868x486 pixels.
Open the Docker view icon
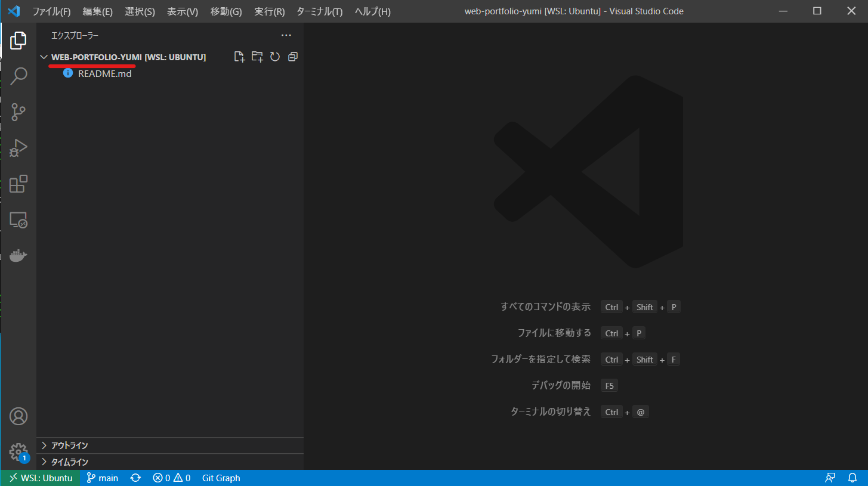[x=18, y=256]
